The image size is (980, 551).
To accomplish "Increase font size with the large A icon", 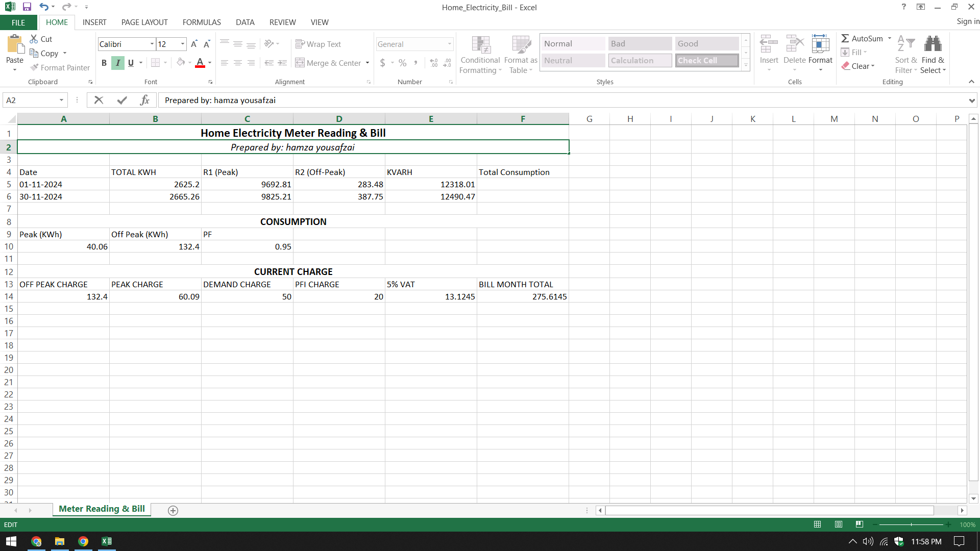I will pos(194,44).
